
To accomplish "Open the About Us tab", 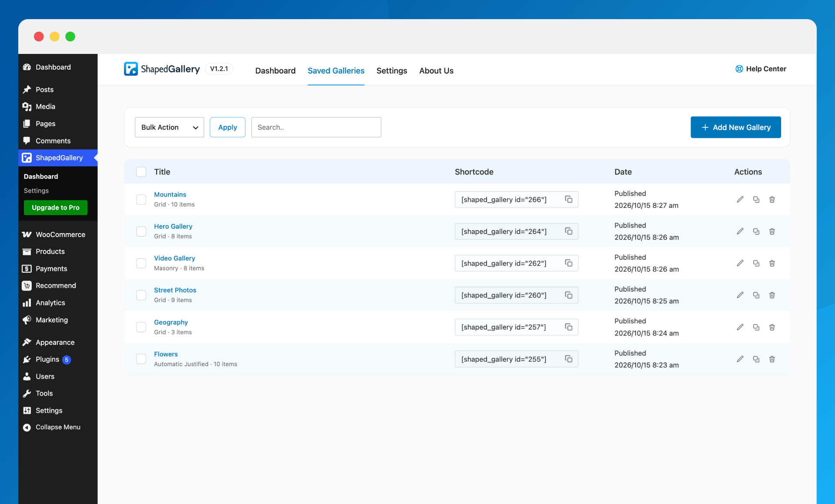I will click(x=436, y=70).
